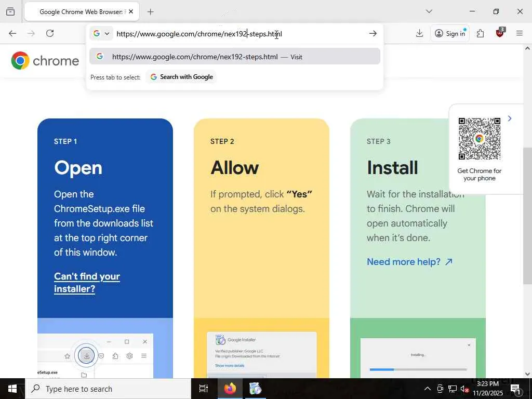532x399 pixels.
Task: Open the Firefox View icon
Action: (x=10, y=11)
